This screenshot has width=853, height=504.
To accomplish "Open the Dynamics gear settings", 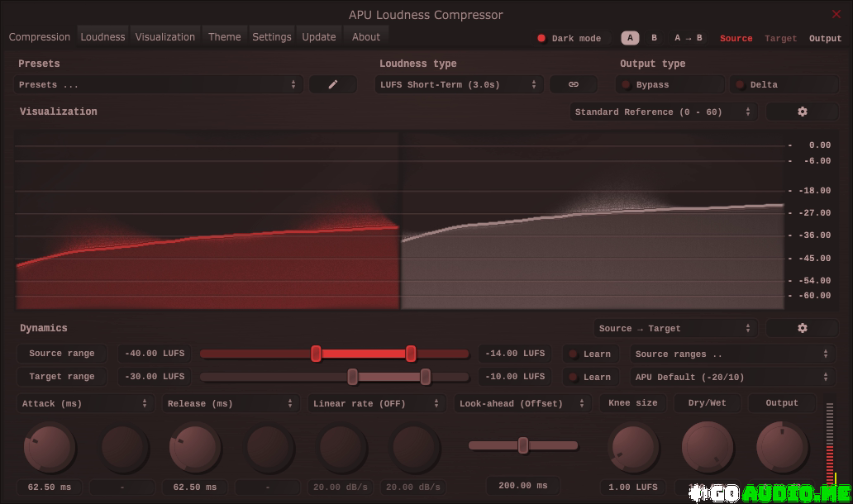I will pos(803,328).
